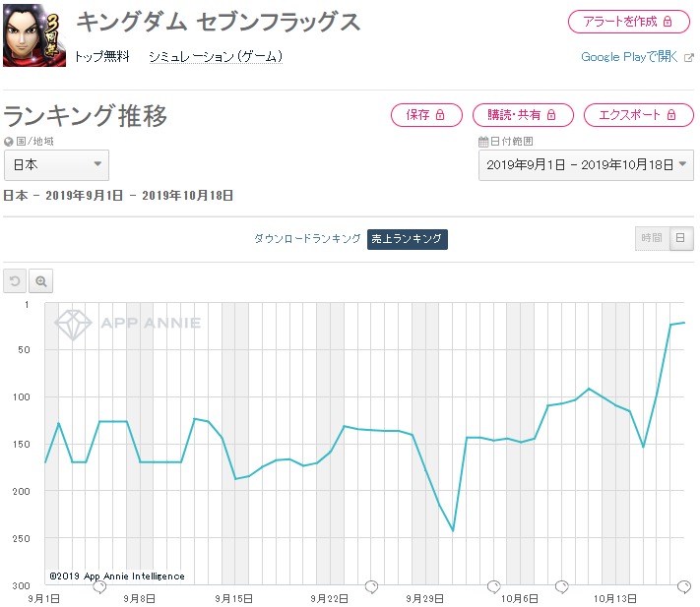The image size is (700, 607).
Task: Open the date range dropdown
Action: [x=586, y=165]
